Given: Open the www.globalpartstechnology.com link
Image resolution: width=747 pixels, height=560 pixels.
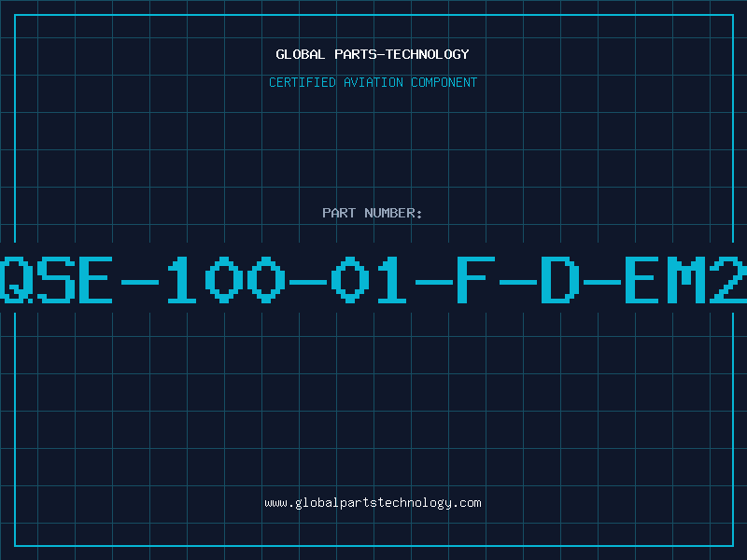Looking at the screenshot, I should [x=373, y=503].
